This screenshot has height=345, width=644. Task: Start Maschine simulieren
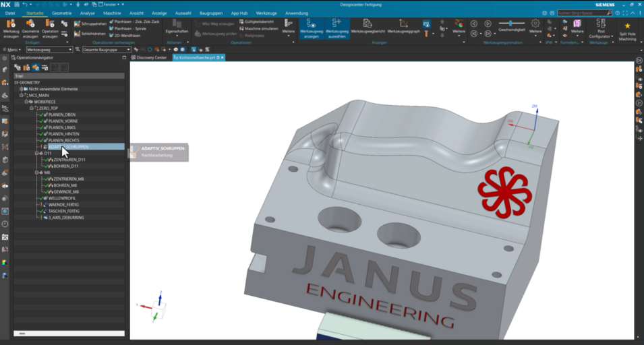(x=259, y=29)
